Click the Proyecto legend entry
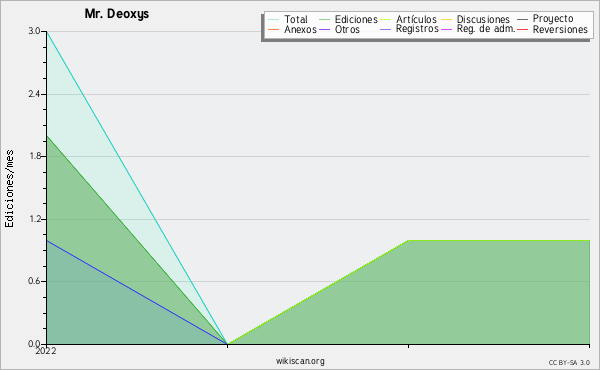600x370 pixels. [545, 19]
